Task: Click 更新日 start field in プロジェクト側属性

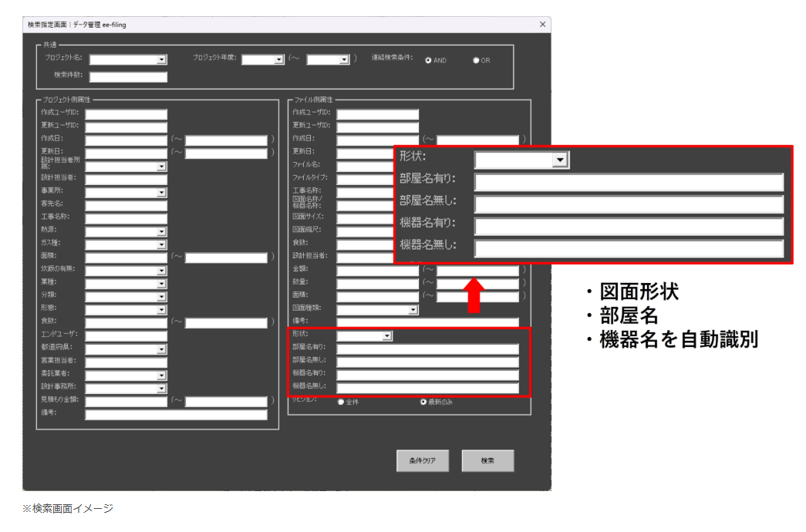Action: [x=126, y=153]
